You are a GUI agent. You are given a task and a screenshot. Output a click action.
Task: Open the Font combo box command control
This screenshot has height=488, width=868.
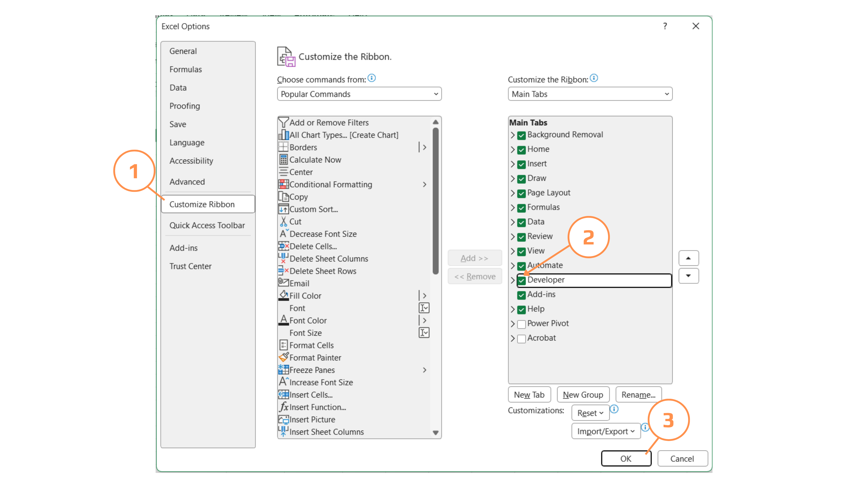point(424,308)
